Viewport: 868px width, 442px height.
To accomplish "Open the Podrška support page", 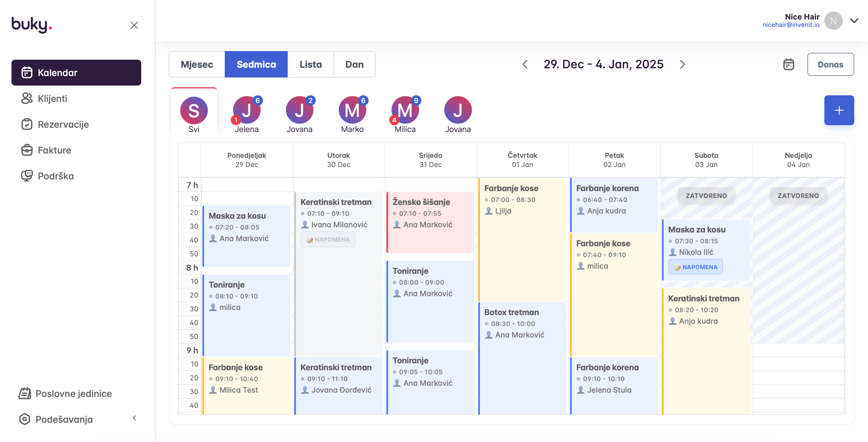I will pos(56,176).
